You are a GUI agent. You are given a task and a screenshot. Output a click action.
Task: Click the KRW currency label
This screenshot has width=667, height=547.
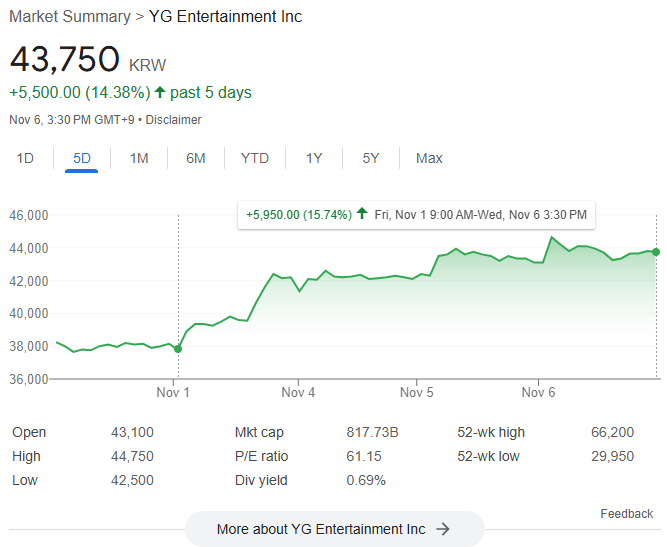tap(147, 66)
